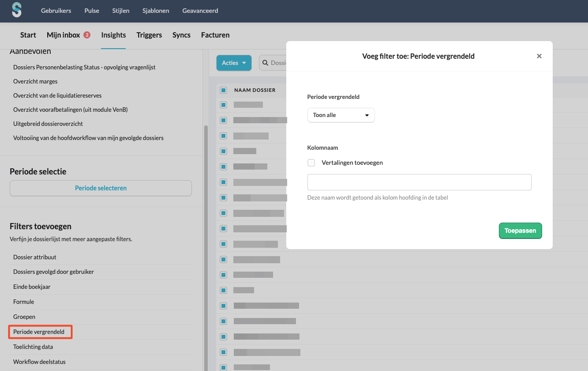The width and height of the screenshot is (588, 371).
Task: Close the filter dialog with X
Action: [x=539, y=56]
